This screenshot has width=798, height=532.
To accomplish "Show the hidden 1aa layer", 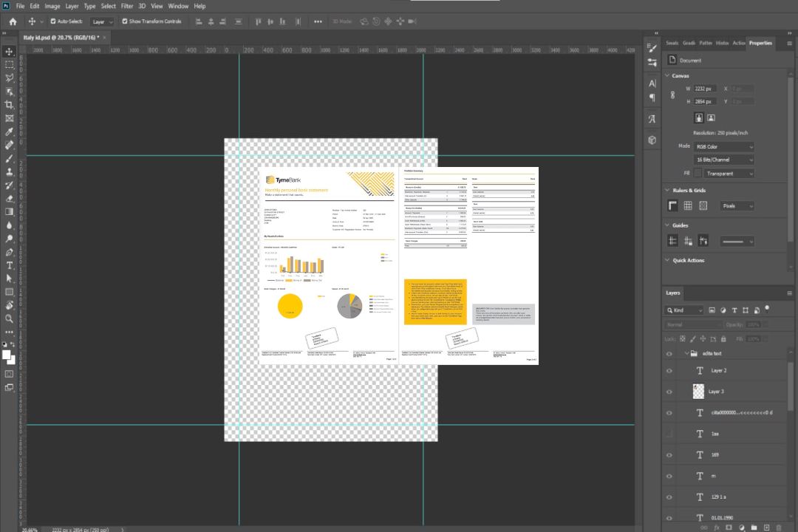I will pos(669,434).
